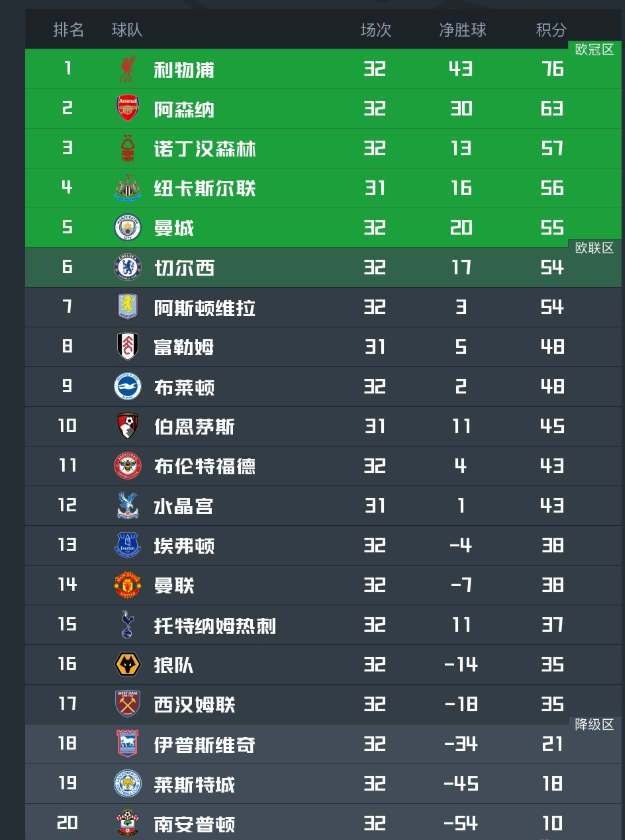Click the Tottenham cockerel logo
The image size is (625, 840).
pyautogui.click(x=127, y=625)
